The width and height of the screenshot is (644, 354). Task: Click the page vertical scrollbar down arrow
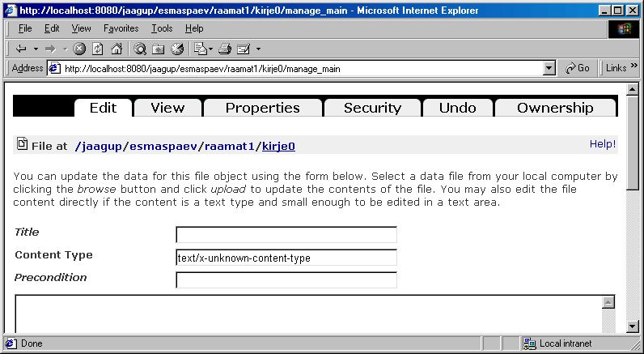pyautogui.click(x=633, y=326)
